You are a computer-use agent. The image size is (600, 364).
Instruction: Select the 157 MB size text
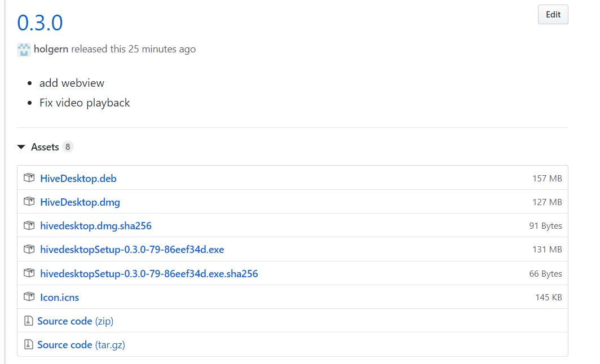pos(547,179)
